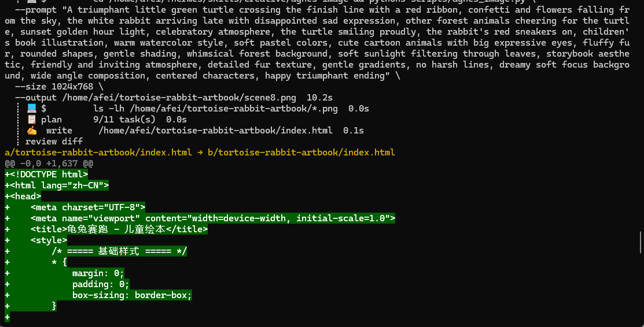Image resolution: width=644 pixels, height=327 pixels.
Task: Click the 'margin: 0;' line
Action: 64,273
